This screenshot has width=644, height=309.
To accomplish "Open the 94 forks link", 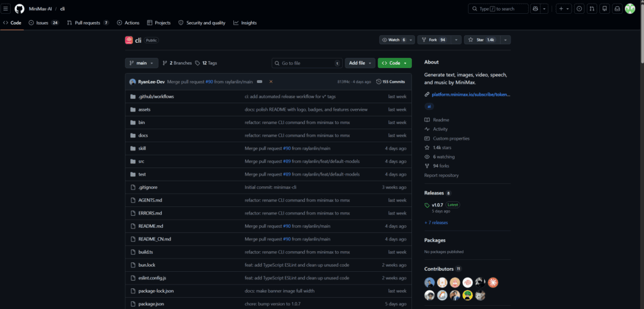I will coord(441,166).
